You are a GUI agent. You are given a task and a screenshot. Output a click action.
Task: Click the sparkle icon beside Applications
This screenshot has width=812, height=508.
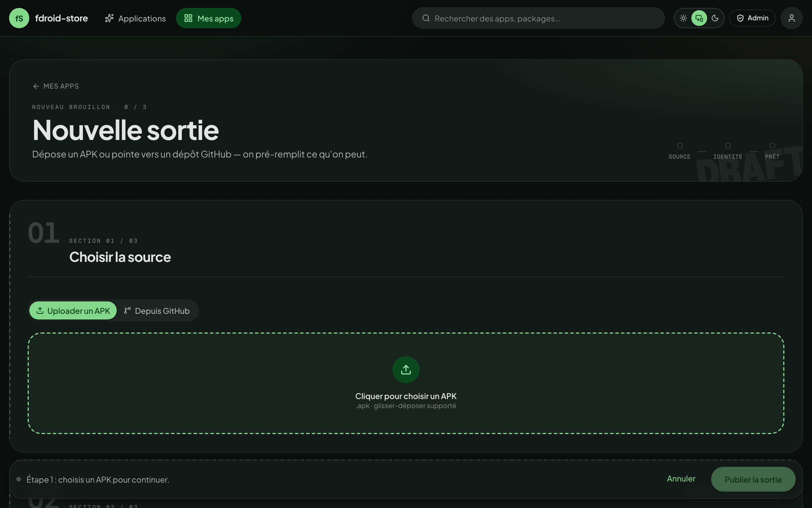[109, 18]
